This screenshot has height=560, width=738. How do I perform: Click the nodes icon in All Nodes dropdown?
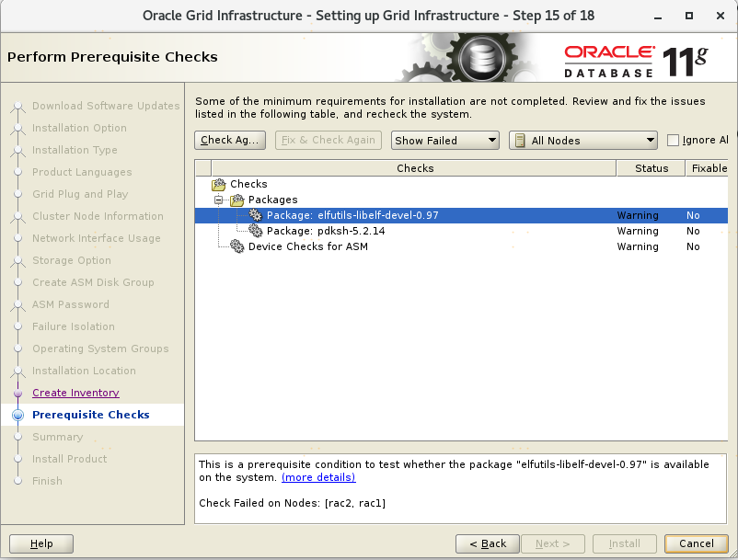pyautogui.click(x=520, y=141)
